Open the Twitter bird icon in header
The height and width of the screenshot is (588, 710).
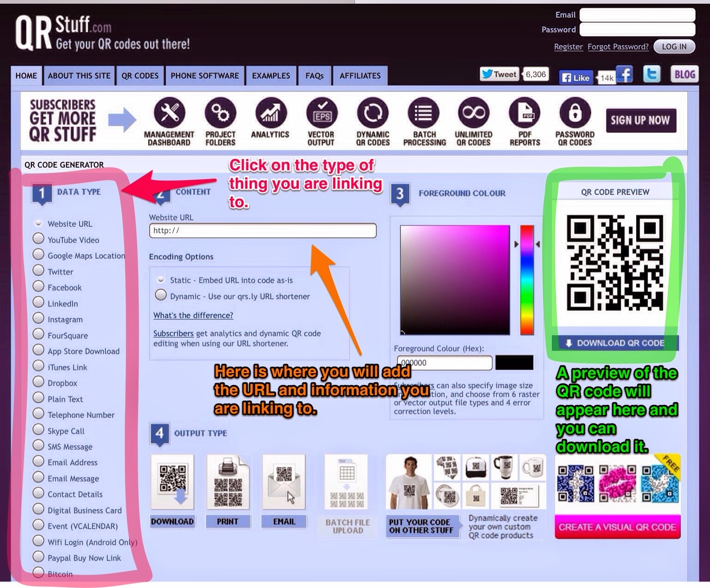652,74
